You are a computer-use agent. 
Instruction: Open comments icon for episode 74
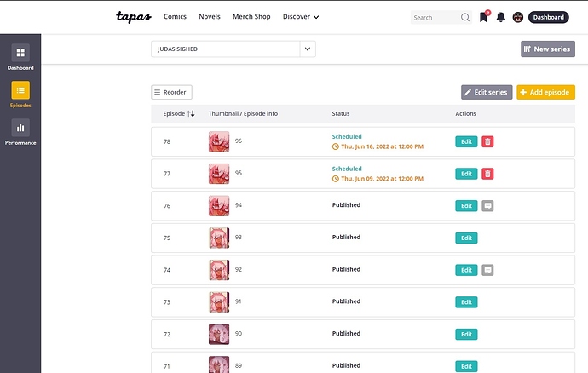(x=487, y=269)
